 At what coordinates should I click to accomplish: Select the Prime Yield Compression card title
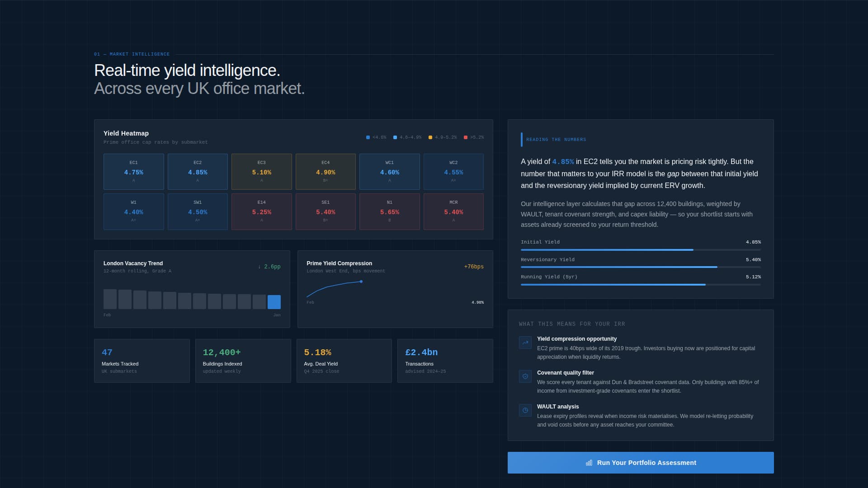tap(339, 263)
